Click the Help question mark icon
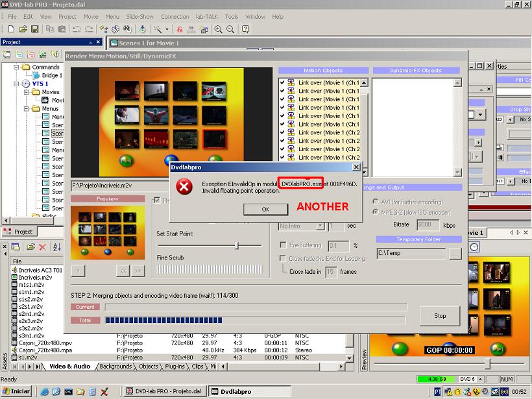This screenshot has height=399, width=532. tap(246, 29)
